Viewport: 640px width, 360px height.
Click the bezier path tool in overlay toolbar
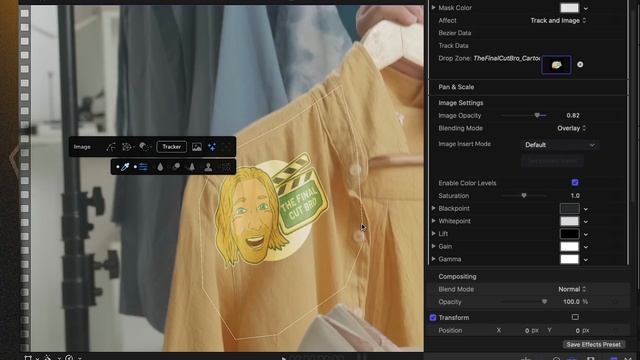coord(111,147)
